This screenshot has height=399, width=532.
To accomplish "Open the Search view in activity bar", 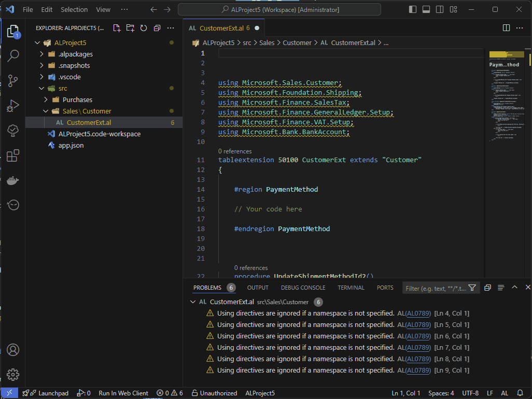I will pyautogui.click(x=13, y=55).
